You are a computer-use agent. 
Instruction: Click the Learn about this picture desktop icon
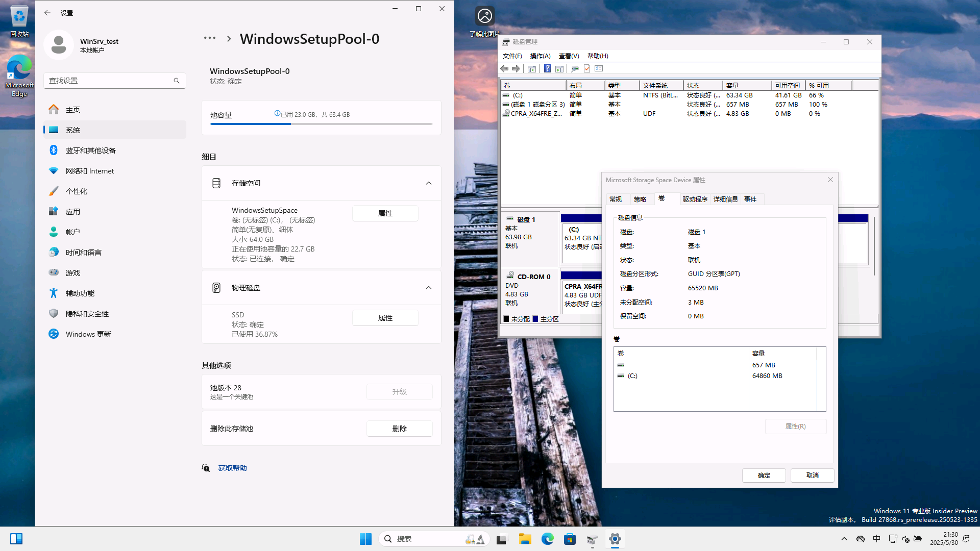(484, 21)
